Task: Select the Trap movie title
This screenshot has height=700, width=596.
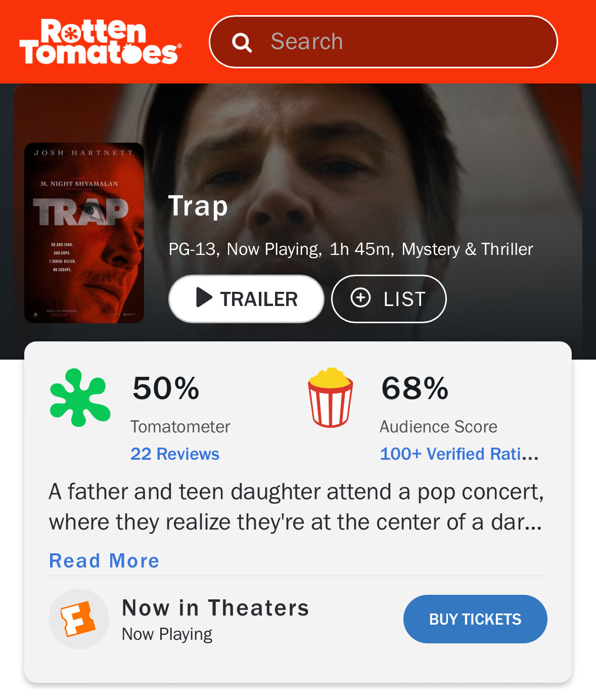Action: pos(198,206)
